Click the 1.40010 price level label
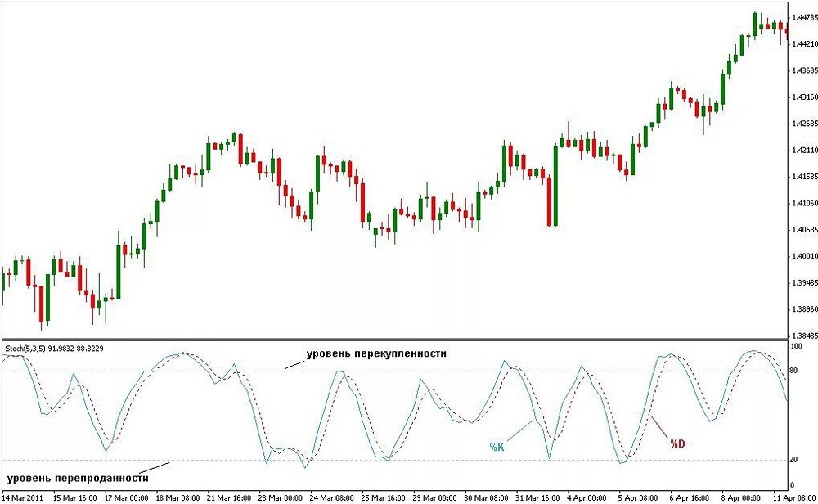 [805, 256]
